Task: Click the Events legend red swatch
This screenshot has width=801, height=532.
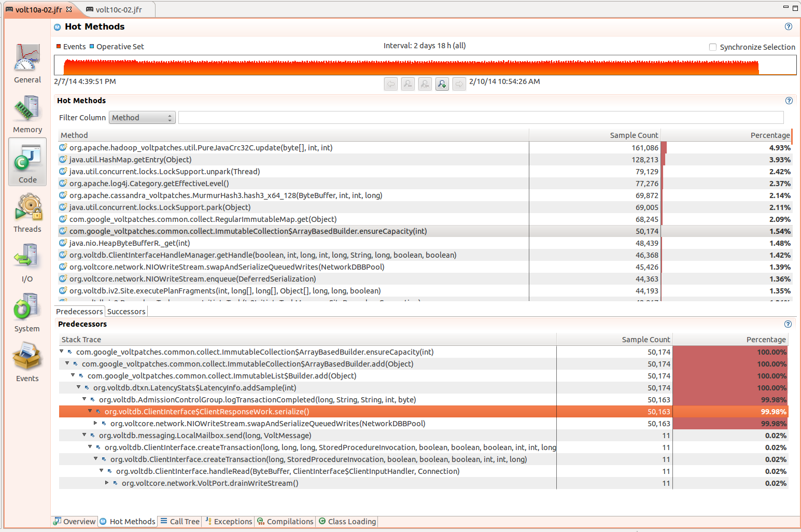Action: click(59, 46)
